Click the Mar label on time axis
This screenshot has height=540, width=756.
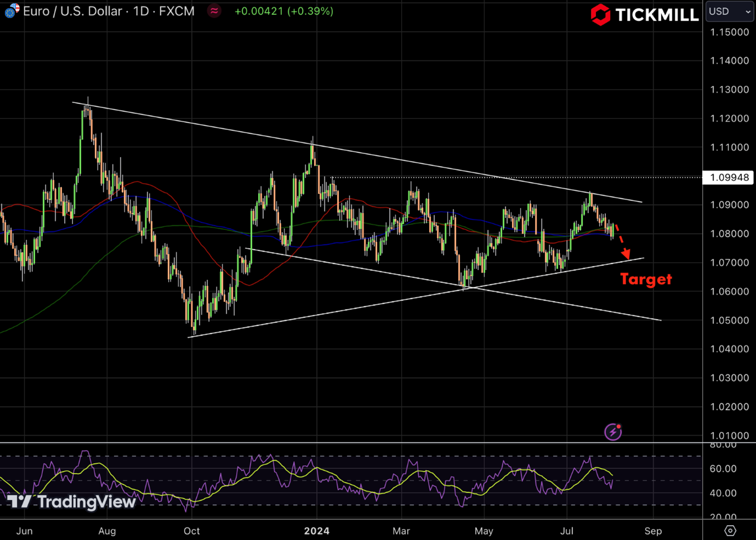[x=401, y=531]
